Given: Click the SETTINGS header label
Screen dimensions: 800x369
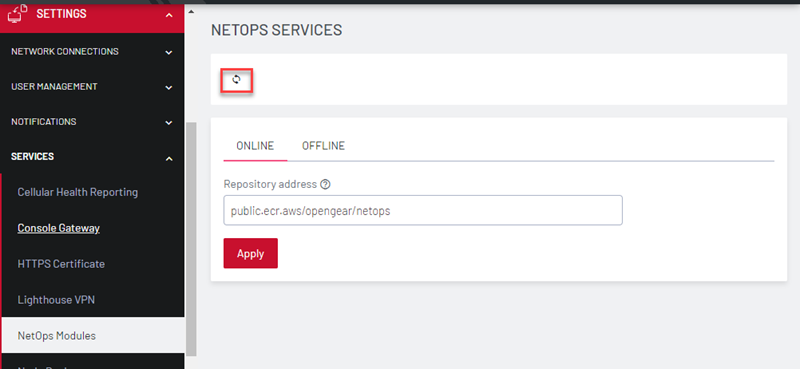Looking at the screenshot, I should [x=61, y=14].
